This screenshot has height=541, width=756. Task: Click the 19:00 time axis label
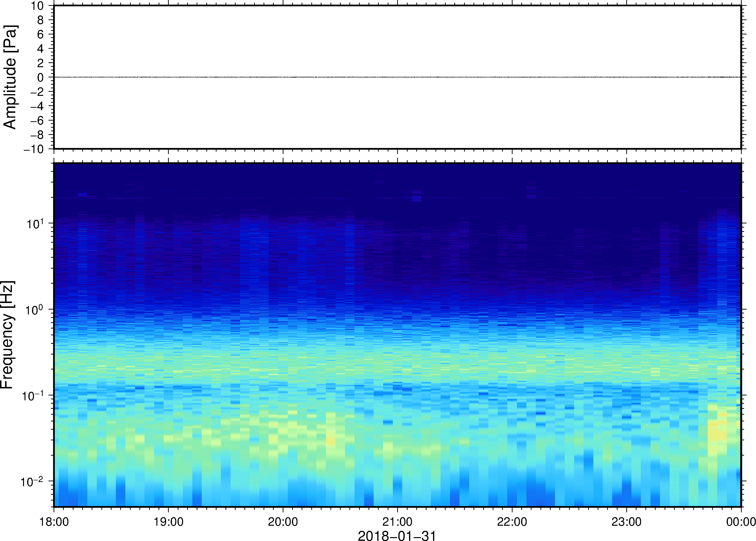point(169,522)
